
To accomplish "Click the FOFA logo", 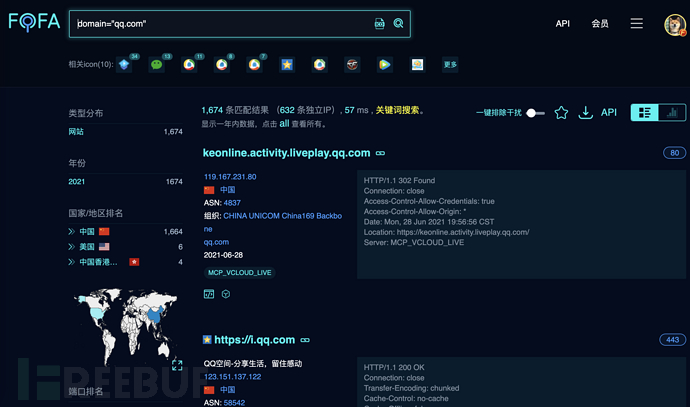I will click(x=34, y=22).
